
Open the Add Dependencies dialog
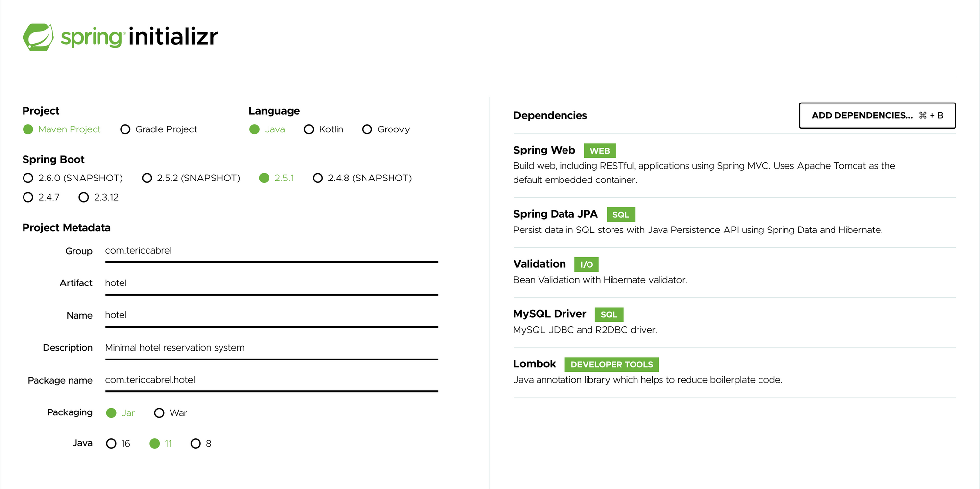coord(877,115)
